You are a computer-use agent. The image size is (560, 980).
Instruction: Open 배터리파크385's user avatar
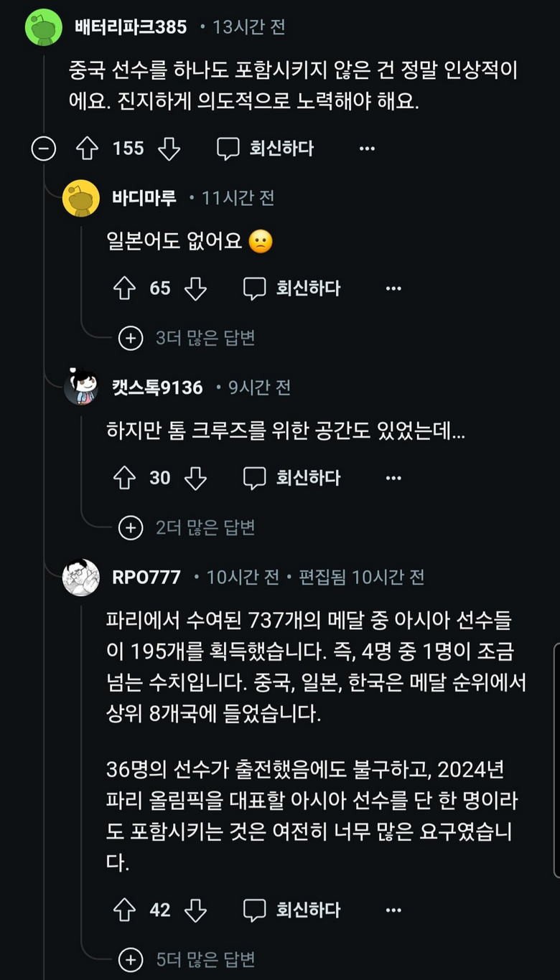[43, 28]
